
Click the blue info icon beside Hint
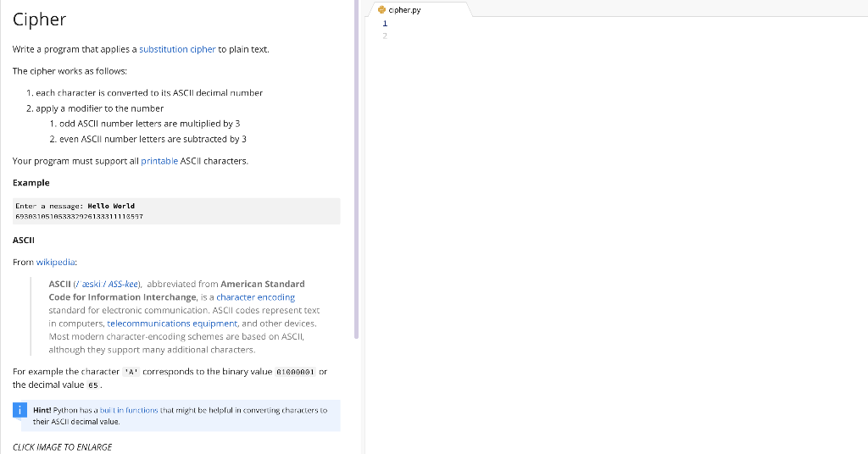(x=20, y=410)
